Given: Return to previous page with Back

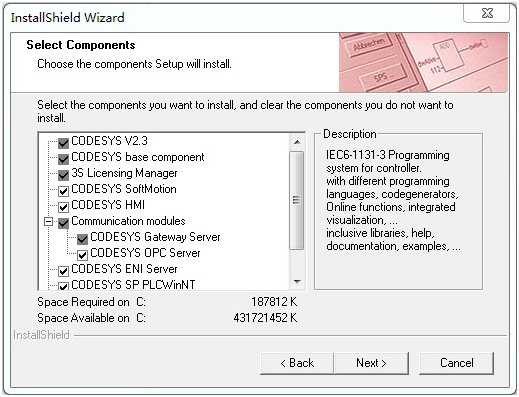Looking at the screenshot, I should pos(297,363).
